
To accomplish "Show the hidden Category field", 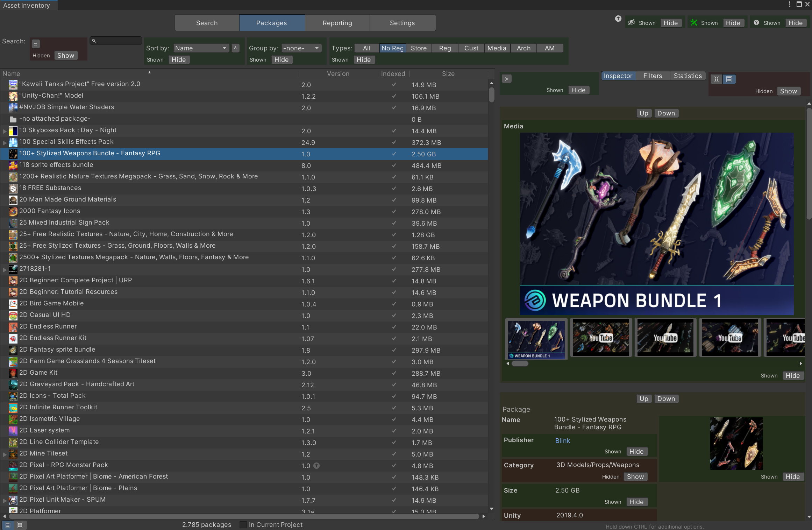I will tap(635, 477).
